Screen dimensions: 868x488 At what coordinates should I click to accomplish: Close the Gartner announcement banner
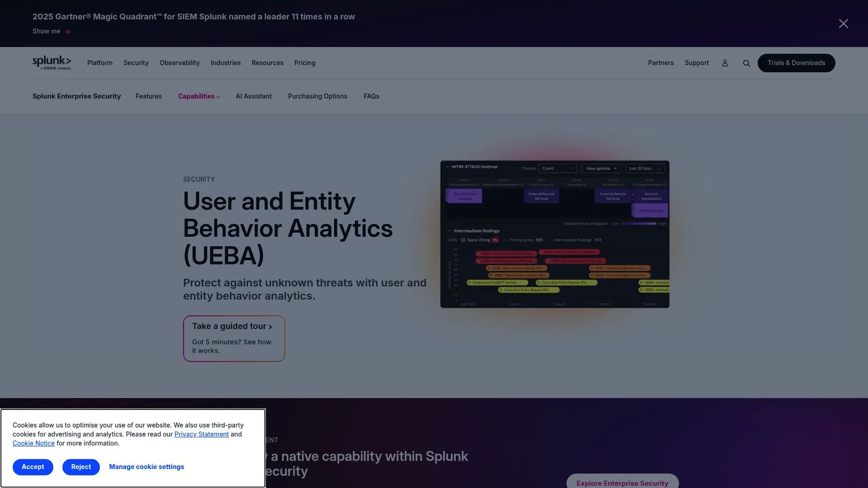click(x=843, y=24)
